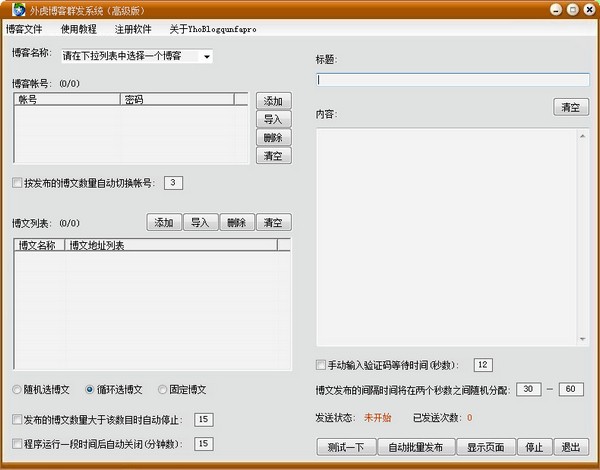The width and height of the screenshot is (600, 470).
Task: Click the 密码 column header
Action: pos(176,100)
